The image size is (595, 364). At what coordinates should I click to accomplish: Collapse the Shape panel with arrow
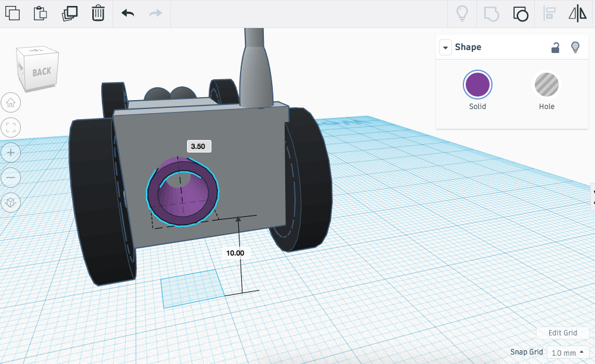pyautogui.click(x=446, y=48)
